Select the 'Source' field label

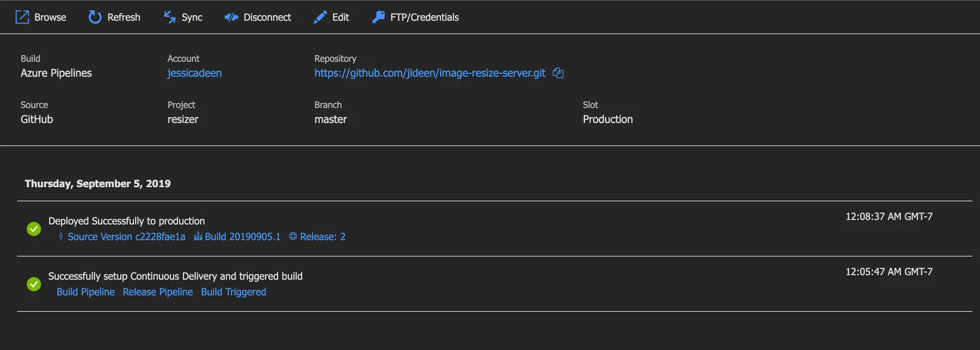(34, 105)
